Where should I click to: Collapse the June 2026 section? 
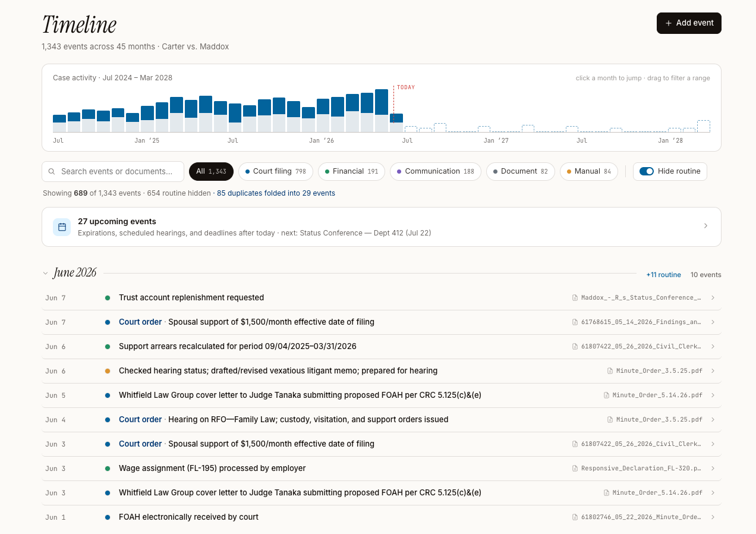click(x=45, y=274)
